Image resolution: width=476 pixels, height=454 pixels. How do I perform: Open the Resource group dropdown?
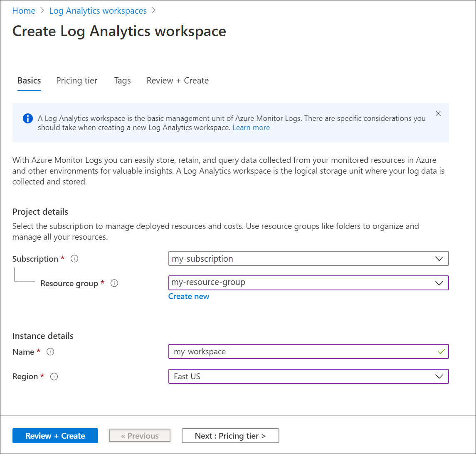tap(439, 283)
